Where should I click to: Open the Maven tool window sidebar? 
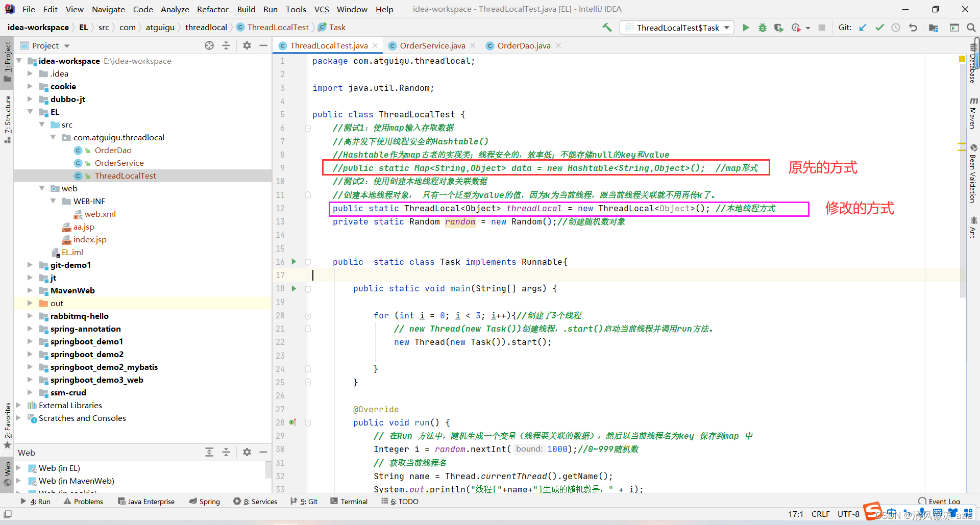[973, 113]
